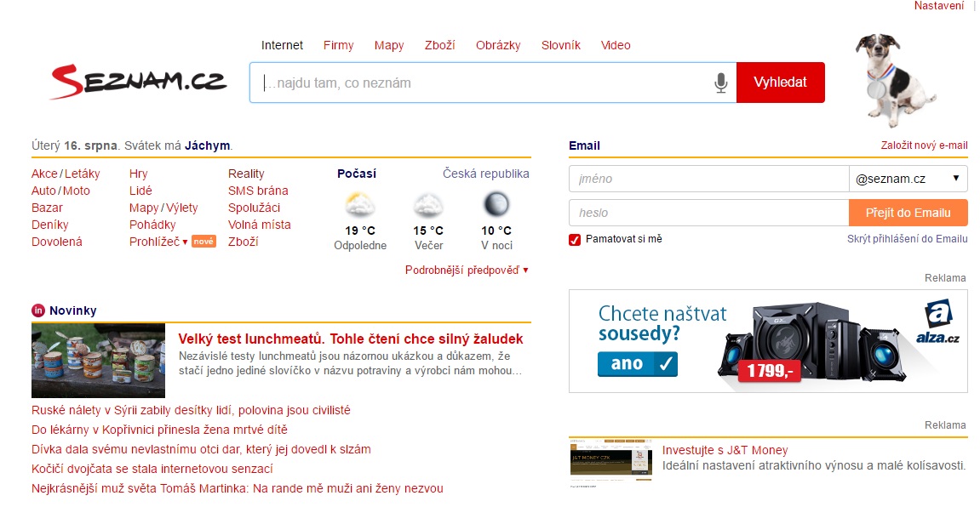This screenshot has width=980, height=507.
Task: Click the orange 'nové' badge
Action: 203,242
